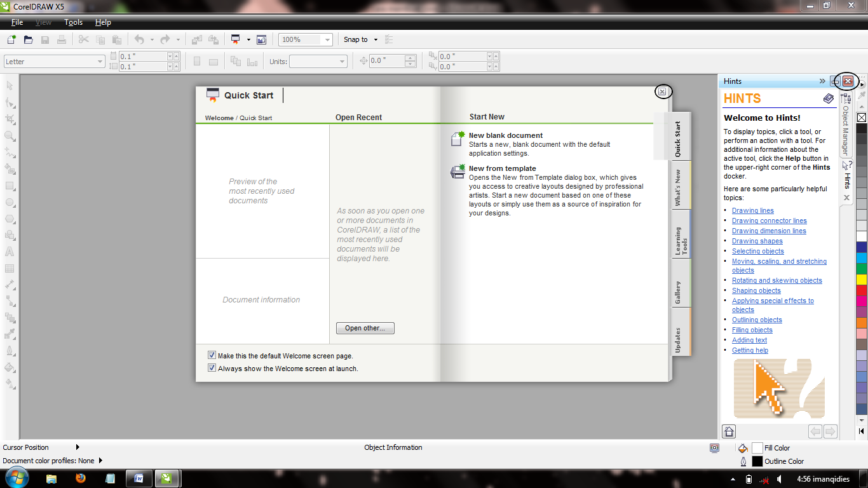Click the Cut scissors icon
Screen dimensions: 868x488
(83, 39)
